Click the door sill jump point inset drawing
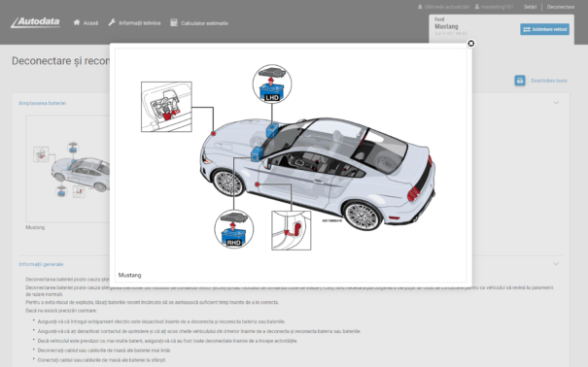The height and width of the screenshot is (367, 588). [x=291, y=230]
